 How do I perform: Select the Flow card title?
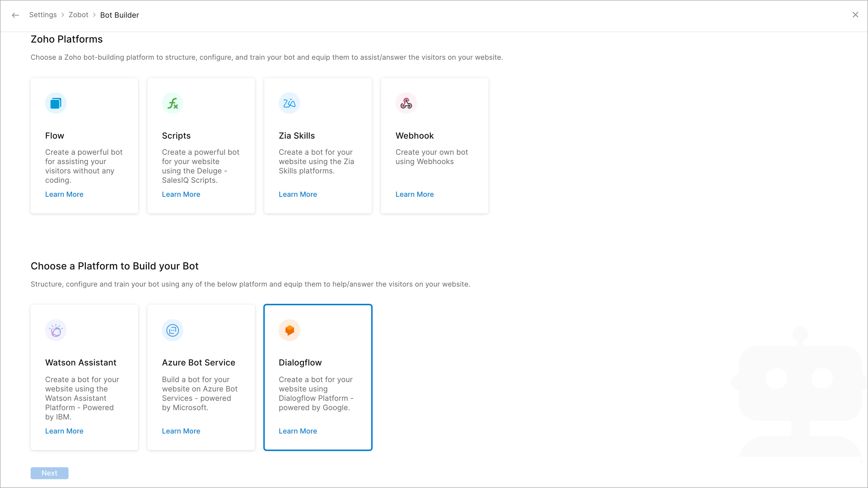[x=55, y=135]
